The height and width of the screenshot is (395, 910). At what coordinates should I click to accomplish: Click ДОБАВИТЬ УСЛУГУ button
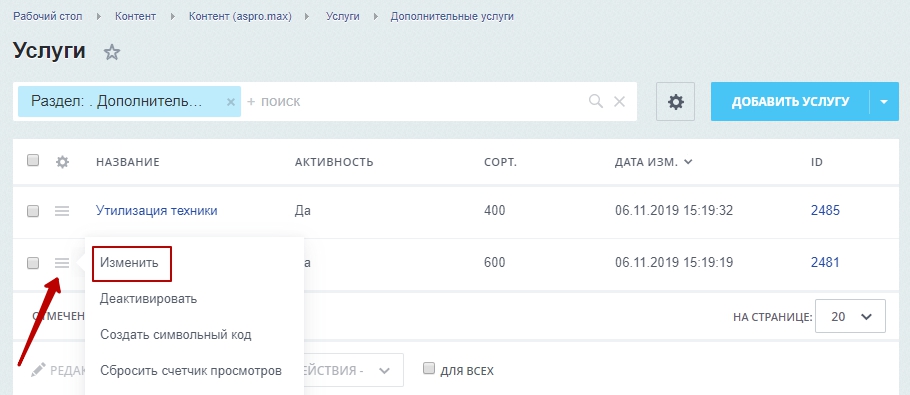[x=790, y=102]
